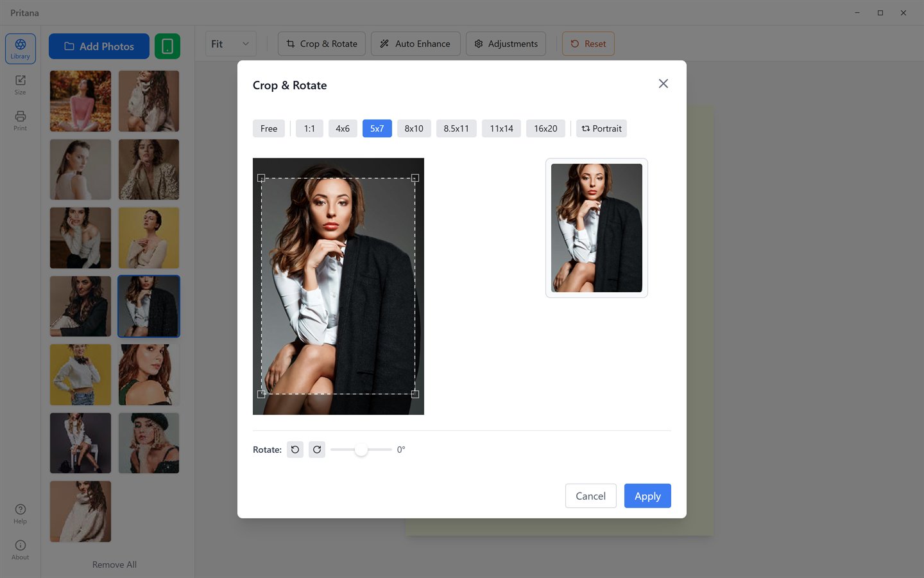Click Remove All in the library
Screen dimensions: 924x578
tap(114, 565)
